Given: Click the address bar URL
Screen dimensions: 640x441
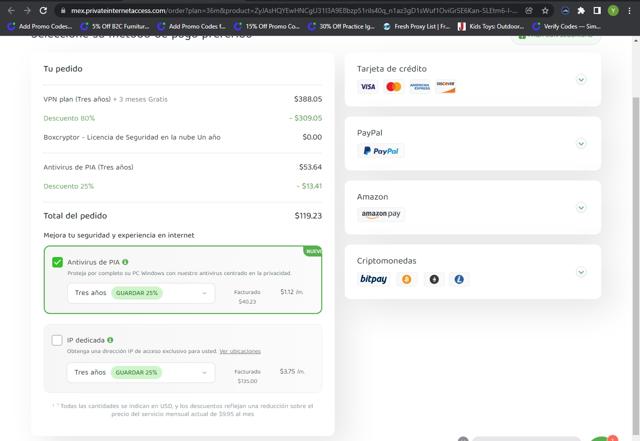Looking at the screenshot, I should coord(294,11).
